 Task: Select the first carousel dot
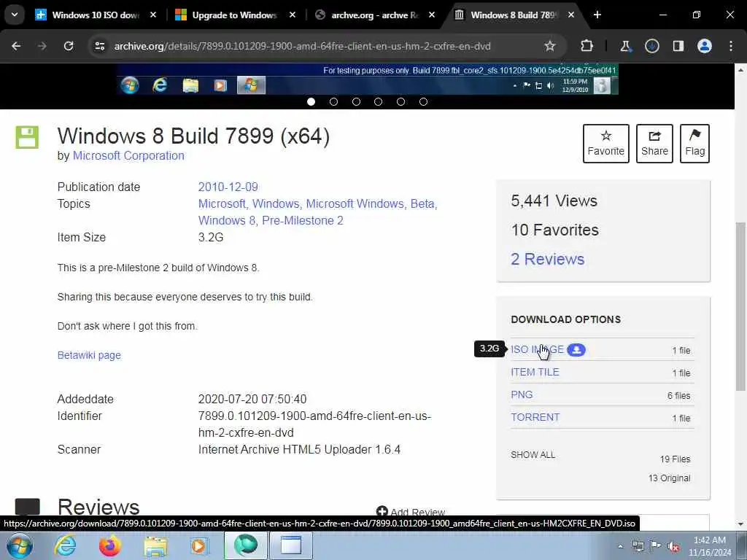point(311,101)
